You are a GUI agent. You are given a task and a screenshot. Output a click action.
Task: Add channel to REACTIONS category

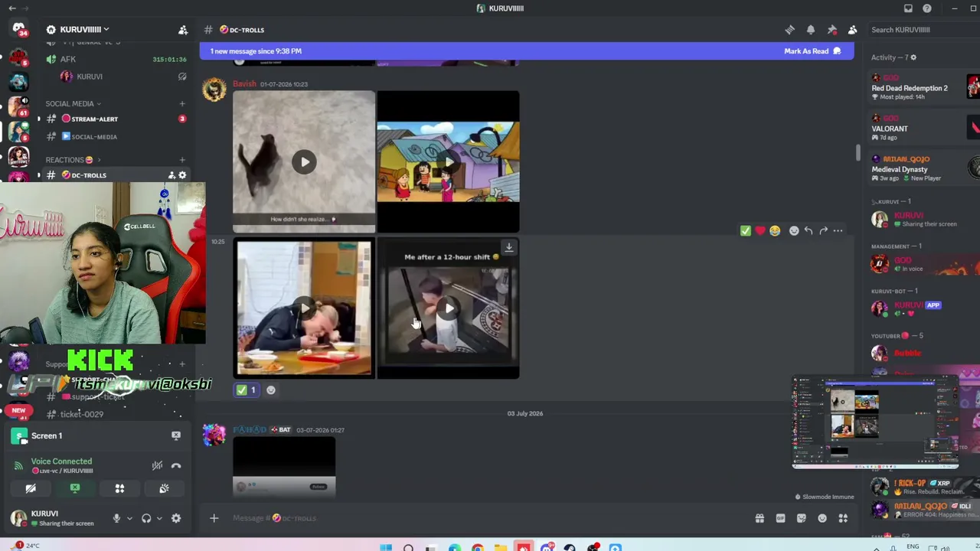point(182,160)
